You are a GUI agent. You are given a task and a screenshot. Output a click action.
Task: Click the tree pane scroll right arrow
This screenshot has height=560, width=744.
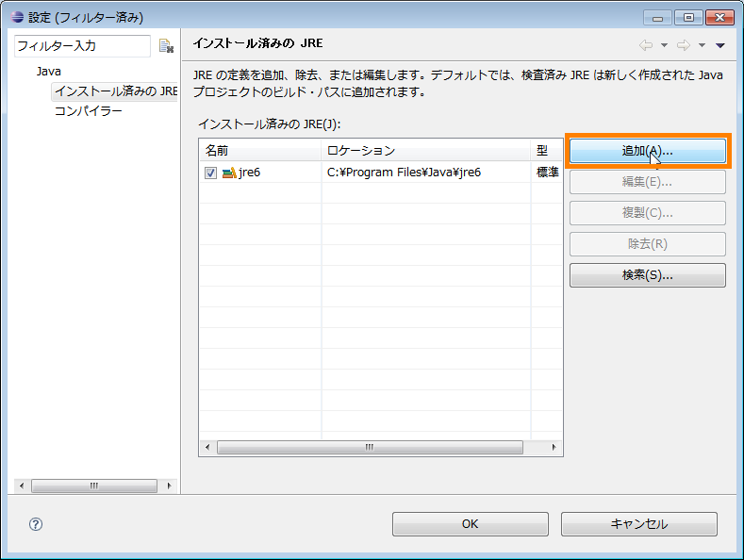pos(169,486)
